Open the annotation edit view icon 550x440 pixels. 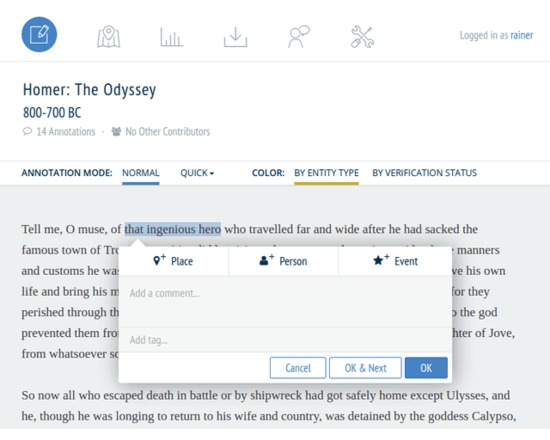coord(39,34)
